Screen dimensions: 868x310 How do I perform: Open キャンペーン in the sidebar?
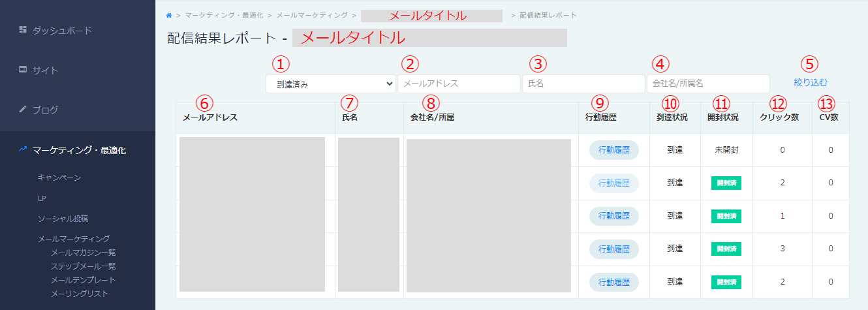tap(59, 178)
